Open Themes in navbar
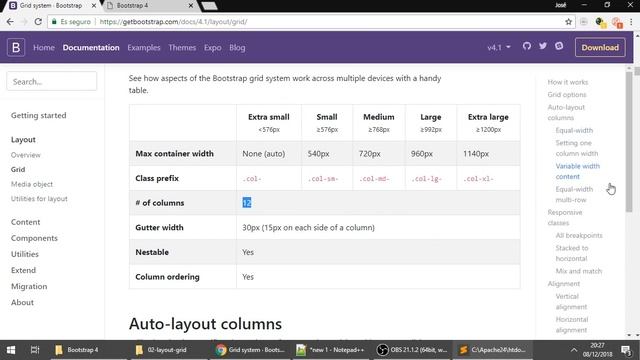640x360 pixels. coord(182,47)
